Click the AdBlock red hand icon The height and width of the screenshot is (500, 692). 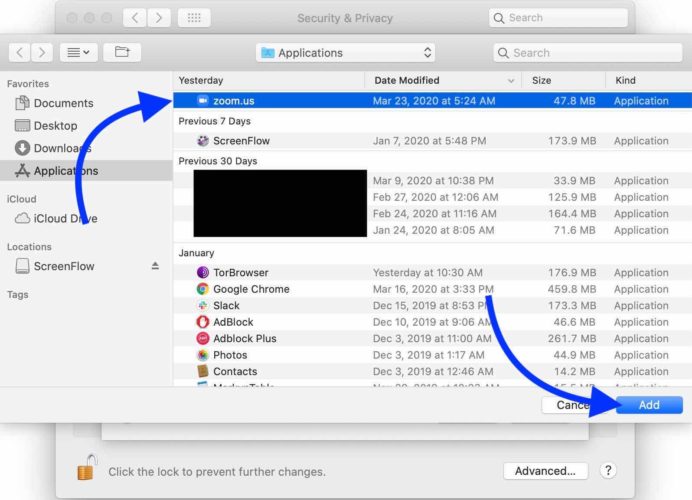point(203,322)
